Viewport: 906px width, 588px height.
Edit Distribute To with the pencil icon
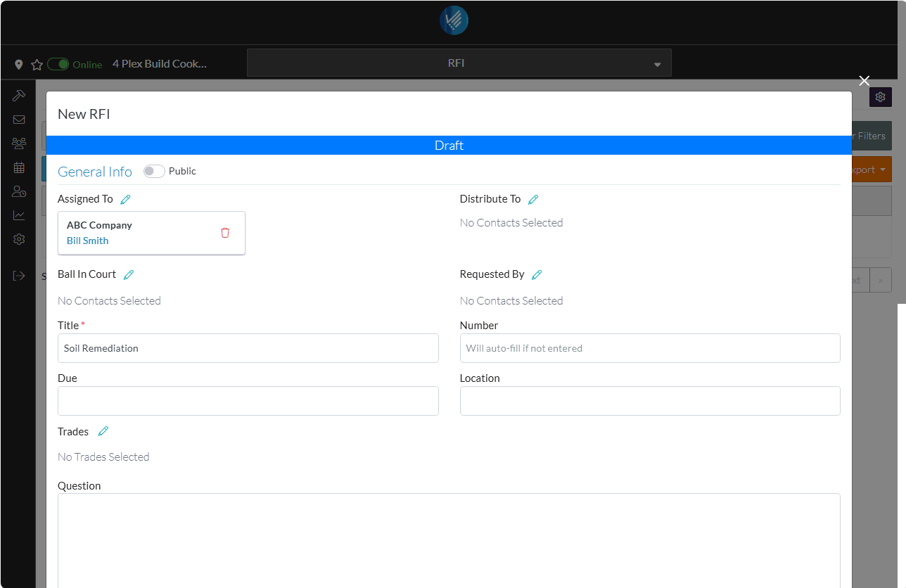click(x=533, y=199)
